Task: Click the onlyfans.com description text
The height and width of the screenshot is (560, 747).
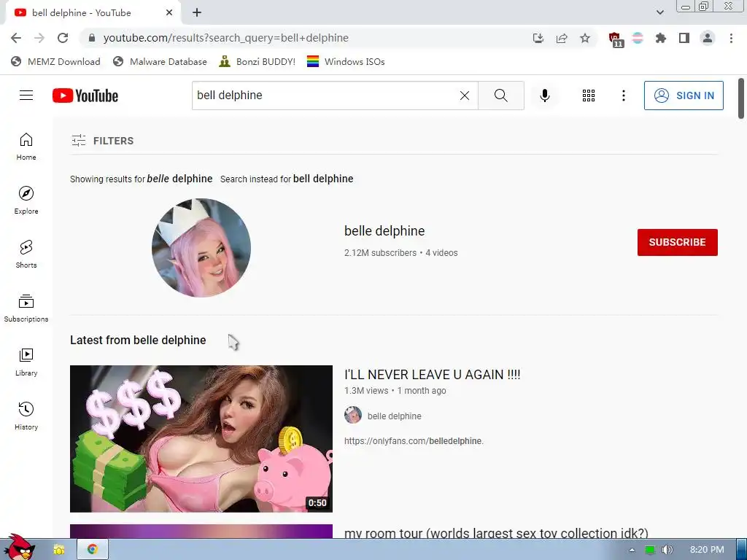Action: [x=414, y=441]
